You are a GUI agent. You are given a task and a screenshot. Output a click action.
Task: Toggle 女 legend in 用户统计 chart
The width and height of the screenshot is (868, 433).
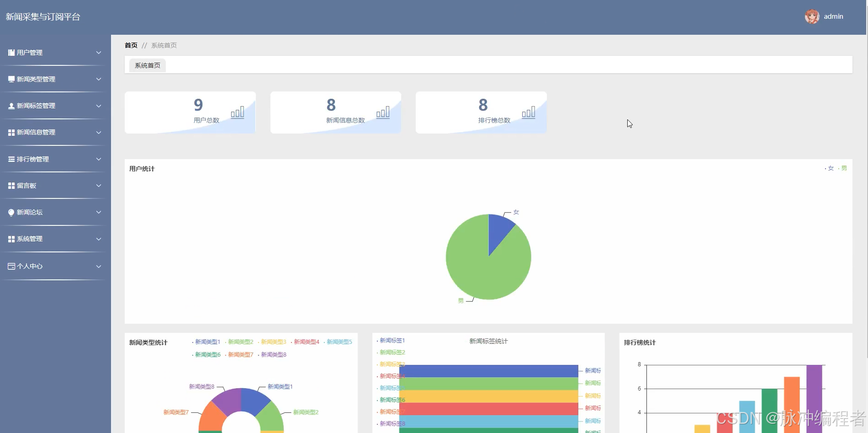829,168
